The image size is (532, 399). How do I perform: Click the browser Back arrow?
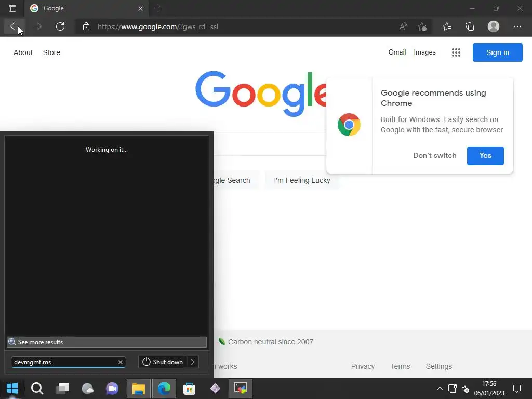pyautogui.click(x=14, y=26)
